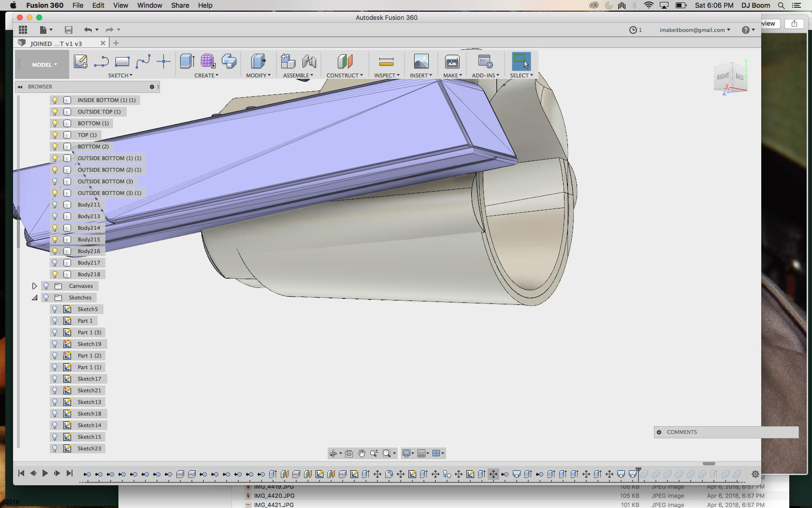Expand the Canvases folder
Viewport: 812px width, 508px height.
[34, 286]
